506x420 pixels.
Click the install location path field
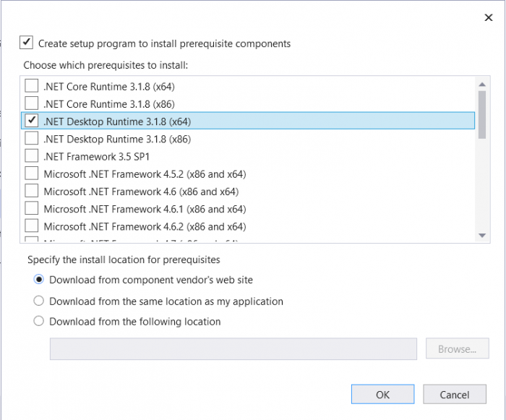[x=233, y=349]
